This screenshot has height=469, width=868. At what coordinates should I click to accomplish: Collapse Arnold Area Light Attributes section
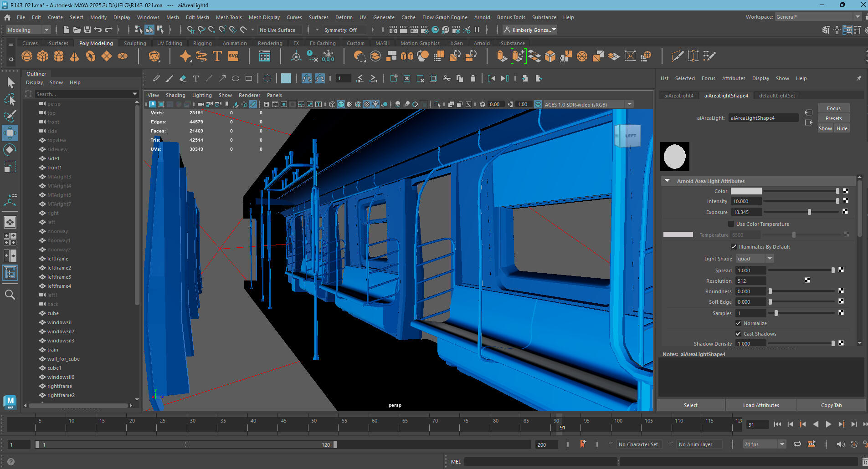(668, 181)
